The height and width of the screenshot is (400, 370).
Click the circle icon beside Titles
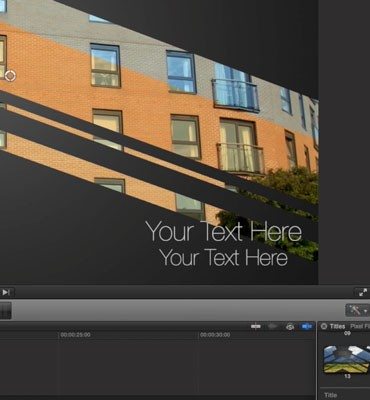324,326
